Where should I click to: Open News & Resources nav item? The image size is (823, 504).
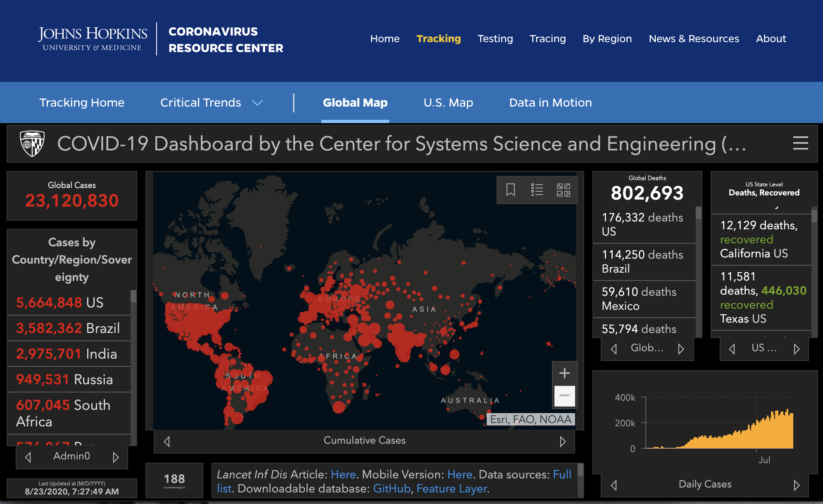pos(694,38)
